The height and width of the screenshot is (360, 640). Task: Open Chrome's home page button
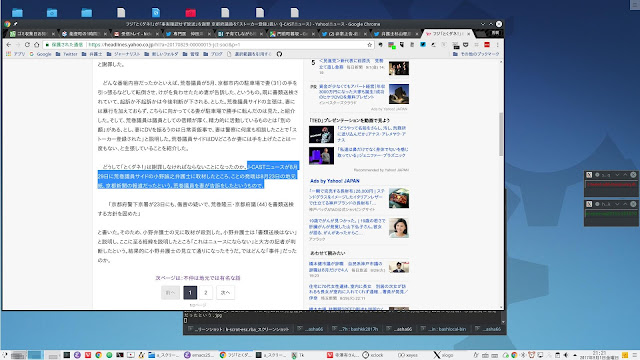click(x=36, y=44)
